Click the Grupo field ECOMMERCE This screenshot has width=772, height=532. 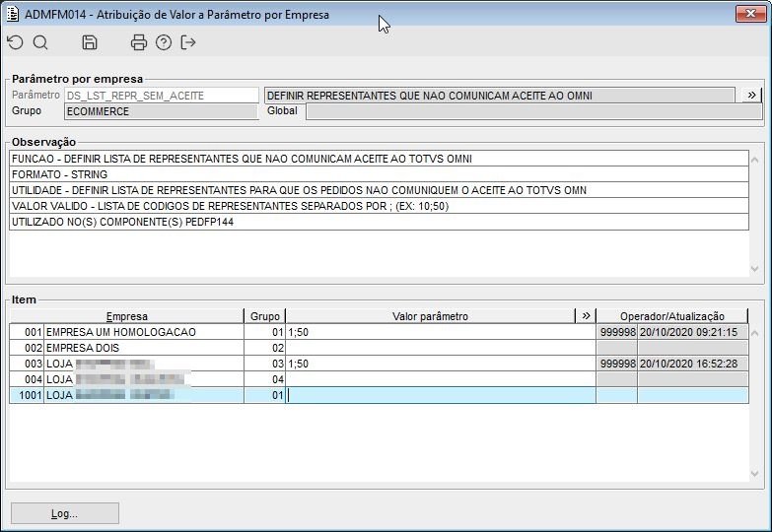tap(162, 111)
